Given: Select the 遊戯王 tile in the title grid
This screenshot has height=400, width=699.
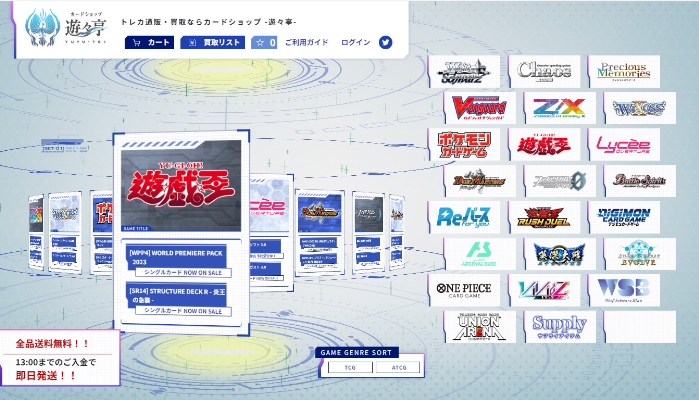Looking at the screenshot, I should pos(544,144).
